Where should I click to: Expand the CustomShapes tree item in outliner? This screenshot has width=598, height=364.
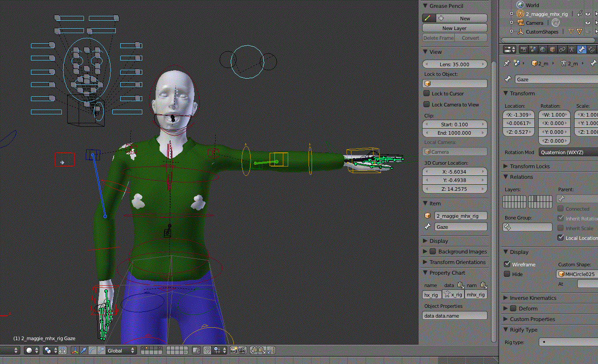[512, 31]
